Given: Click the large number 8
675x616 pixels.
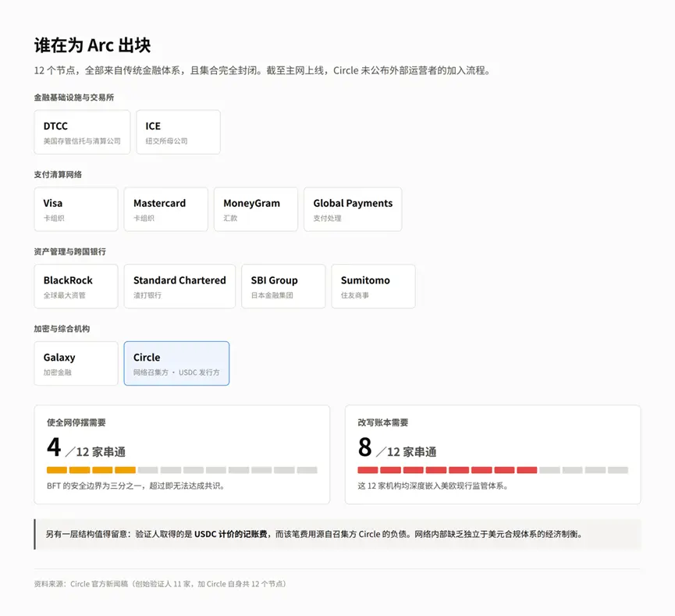Looking at the screenshot, I should [364, 447].
